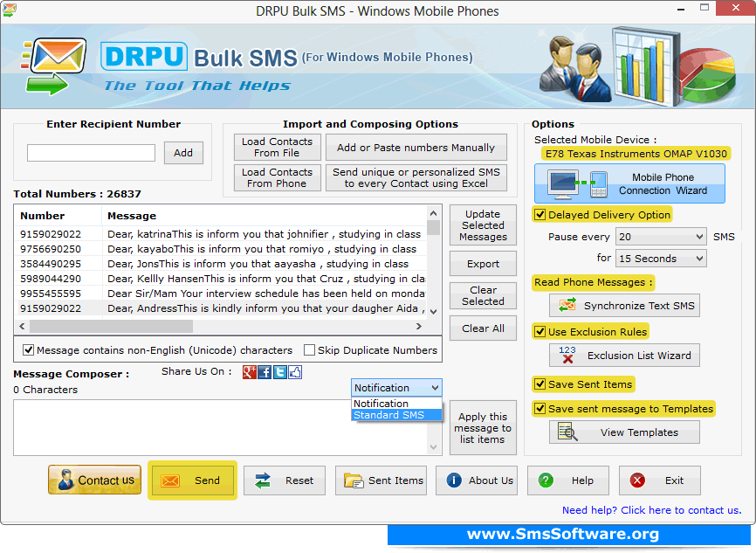Click the red X Exit icon
Viewport: 756px width, 553px height.
tap(637, 480)
